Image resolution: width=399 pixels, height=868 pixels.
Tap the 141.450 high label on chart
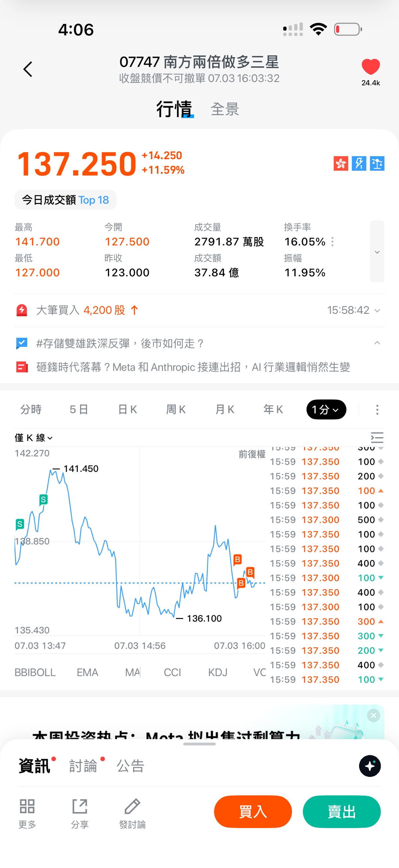pos(81,468)
